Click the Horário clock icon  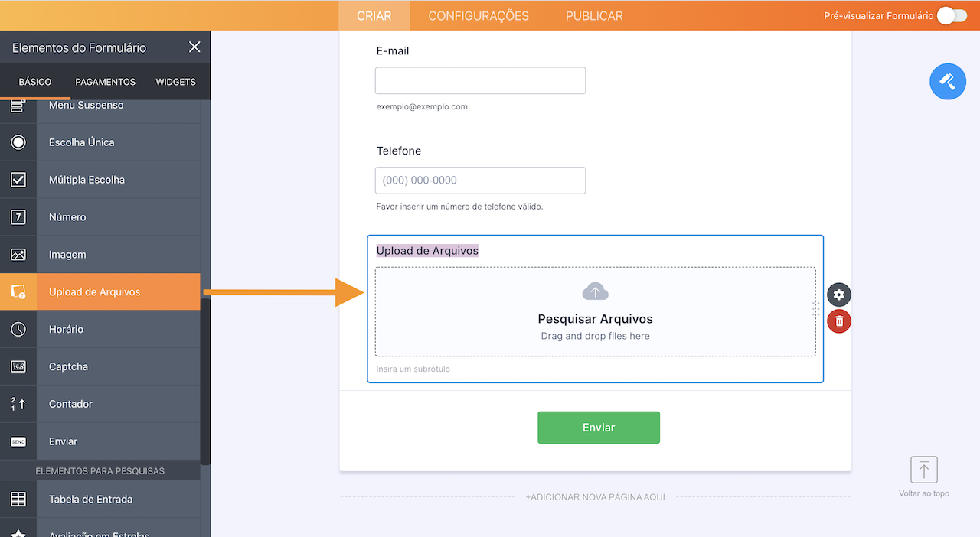tap(18, 330)
